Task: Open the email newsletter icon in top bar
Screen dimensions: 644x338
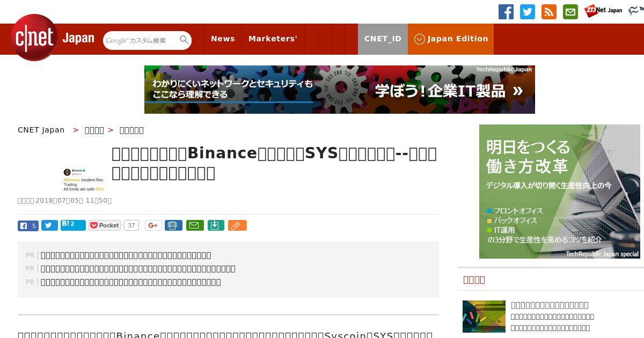Action: (x=570, y=12)
